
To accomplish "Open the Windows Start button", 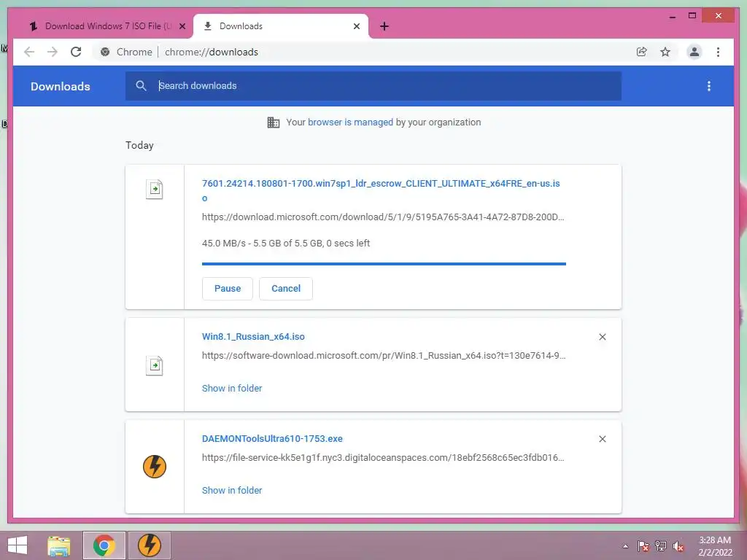I will [18, 545].
